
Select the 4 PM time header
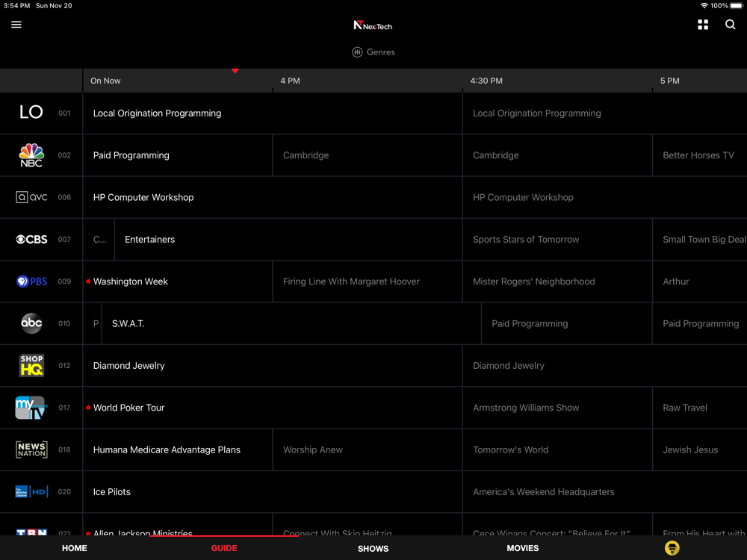(x=290, y=81)
